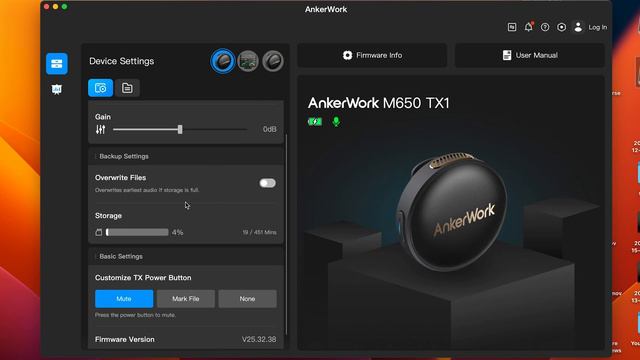Screen dimensions: 640x360
Task: Toggle the Overwrite Files switch
Action: pyautogui.click(x=267, y=183)
